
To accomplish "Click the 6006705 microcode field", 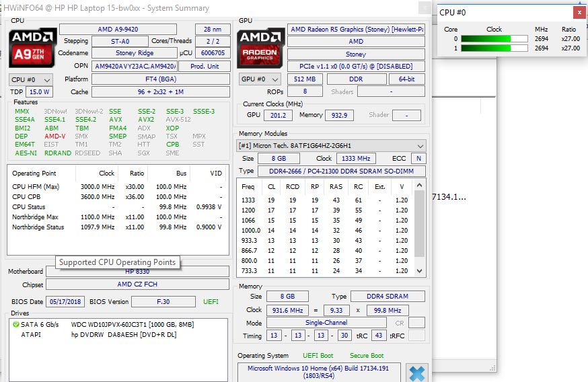I will 213,53.
